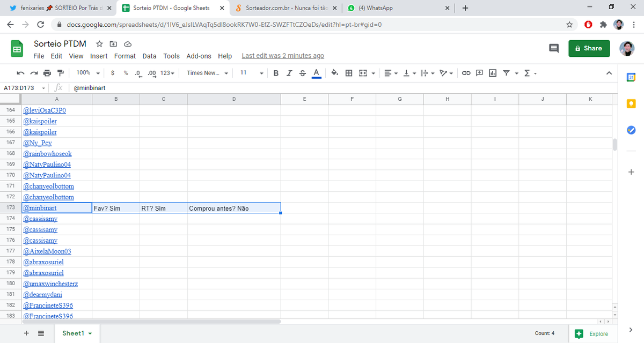Open Vertical align dropdown
Viewport: 644px width, 343px height.
(409, 73)
